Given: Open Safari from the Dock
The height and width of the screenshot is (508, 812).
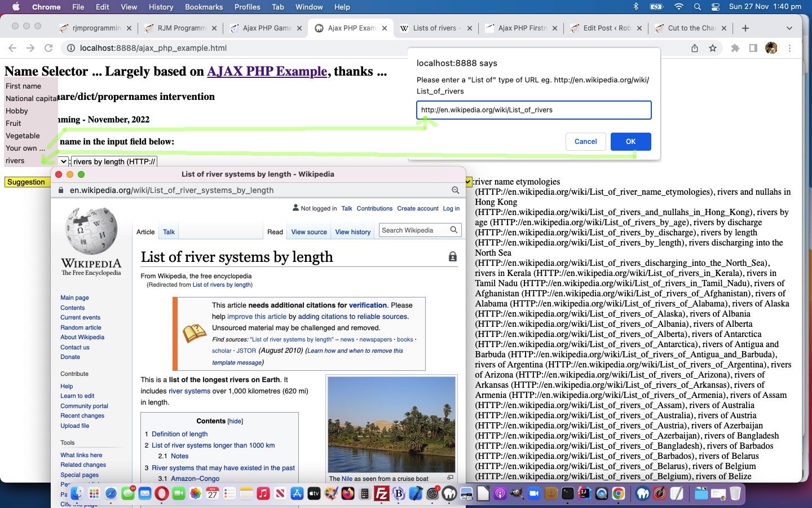Looking at the screenshot, I should pos(111,494).
